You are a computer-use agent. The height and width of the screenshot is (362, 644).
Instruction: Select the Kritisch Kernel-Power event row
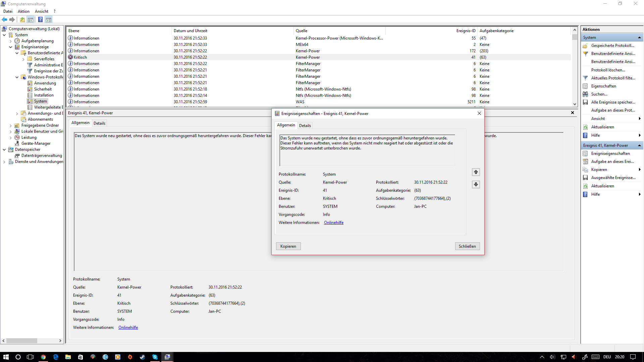coord(201,57)
